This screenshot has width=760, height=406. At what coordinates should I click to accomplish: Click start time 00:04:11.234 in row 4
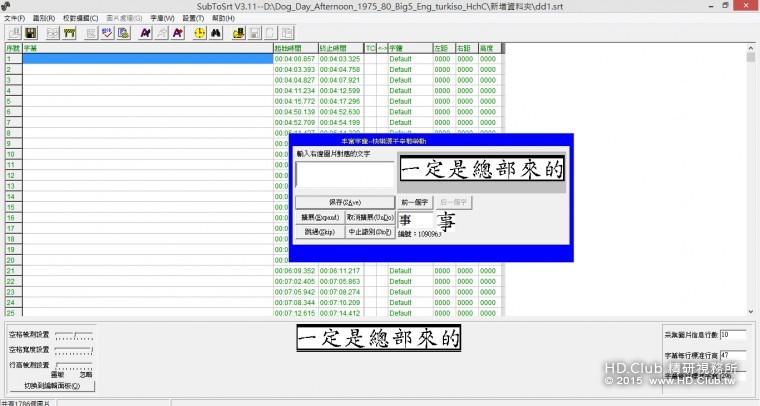[x=295, y=91]
